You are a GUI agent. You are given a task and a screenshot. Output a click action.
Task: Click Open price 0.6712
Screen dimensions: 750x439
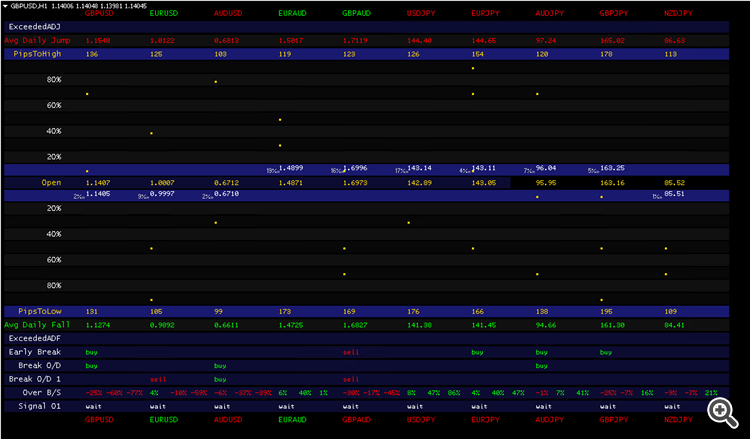click(226, 183)
